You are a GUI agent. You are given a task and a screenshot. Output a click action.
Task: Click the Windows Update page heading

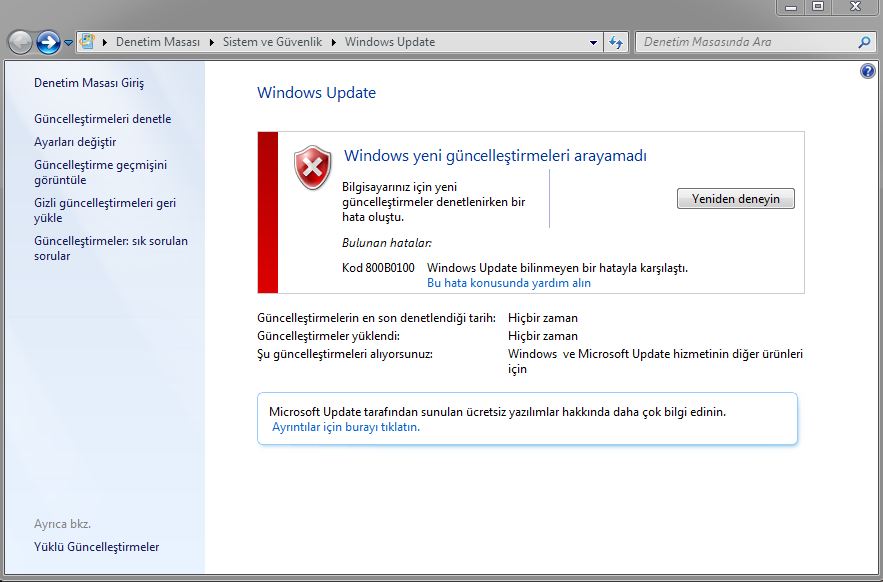point(316,92)
